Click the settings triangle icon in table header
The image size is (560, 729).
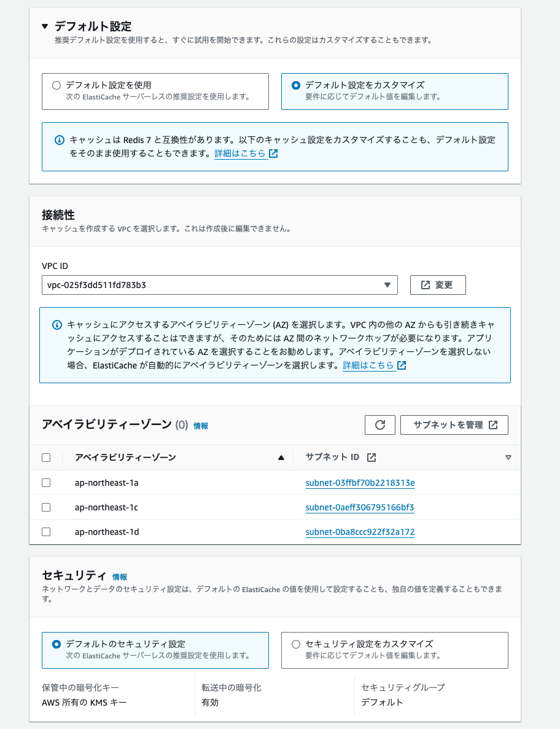pyautogui.click(x=508, y=458)
